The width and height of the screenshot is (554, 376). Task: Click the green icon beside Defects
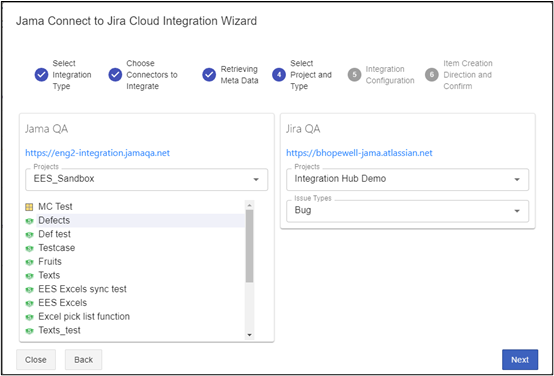tap(29, 221)
